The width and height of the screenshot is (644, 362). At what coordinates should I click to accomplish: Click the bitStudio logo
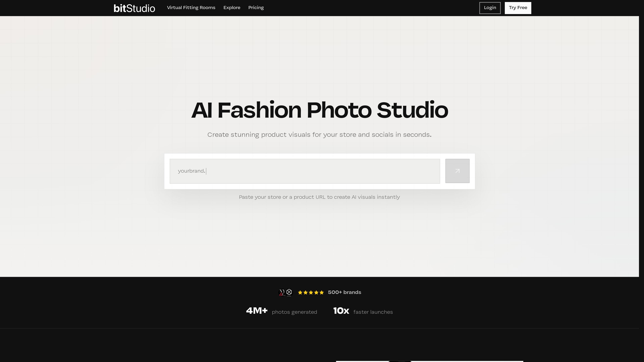tap(134, 8)
